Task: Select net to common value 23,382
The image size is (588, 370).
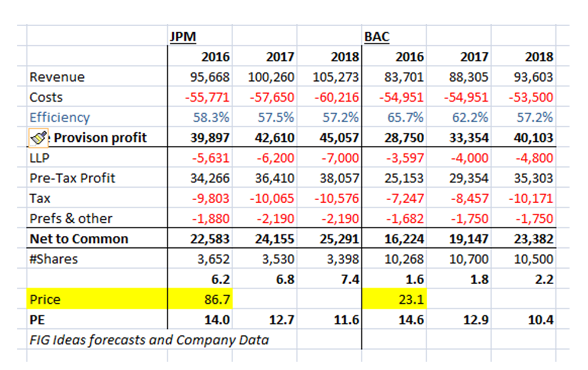Action: click(534, 239)
